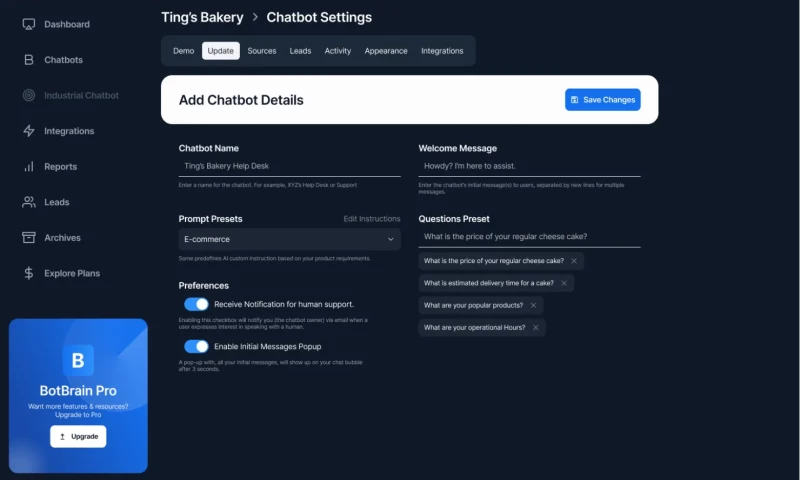Turn off Enable Initial Messages Popup toggle
This screenshot has width=800, height=480.
point(196,346)
